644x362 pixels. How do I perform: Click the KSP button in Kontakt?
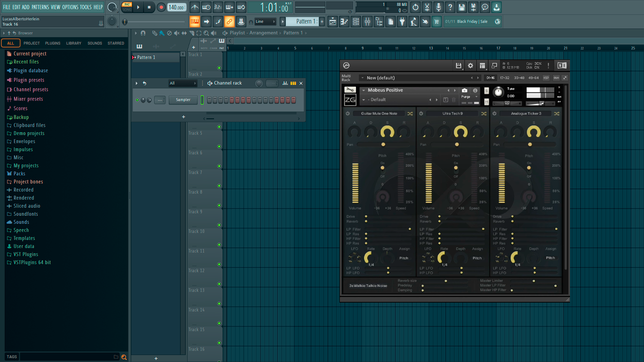(546, 78)
